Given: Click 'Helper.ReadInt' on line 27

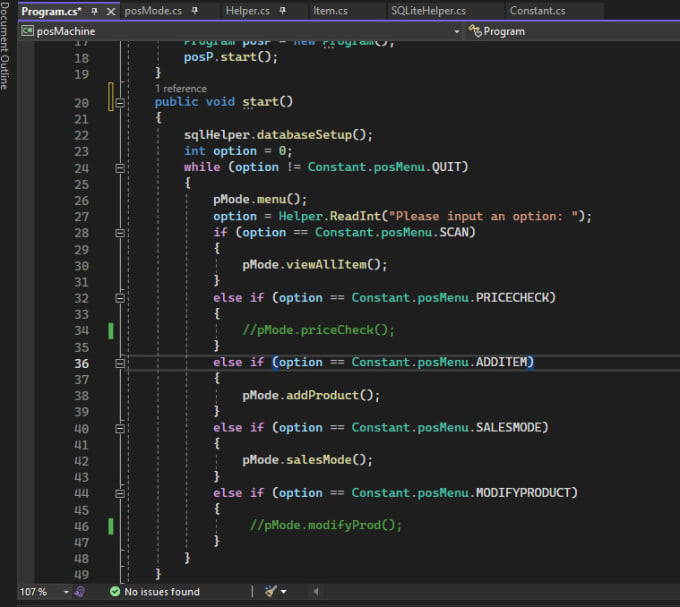Looking at the screenshot, I should pos(329,216).
